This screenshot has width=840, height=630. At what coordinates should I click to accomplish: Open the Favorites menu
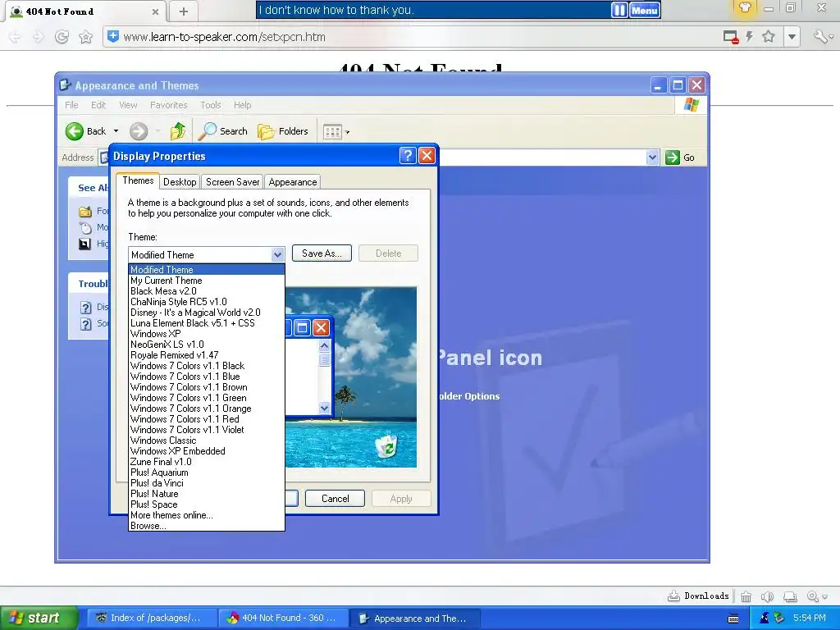coord(169,105)
